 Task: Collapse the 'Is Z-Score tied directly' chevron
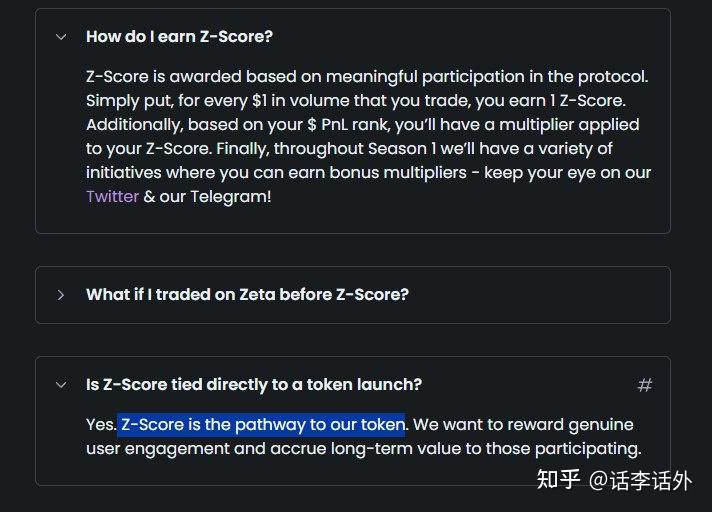coord(61,385)
